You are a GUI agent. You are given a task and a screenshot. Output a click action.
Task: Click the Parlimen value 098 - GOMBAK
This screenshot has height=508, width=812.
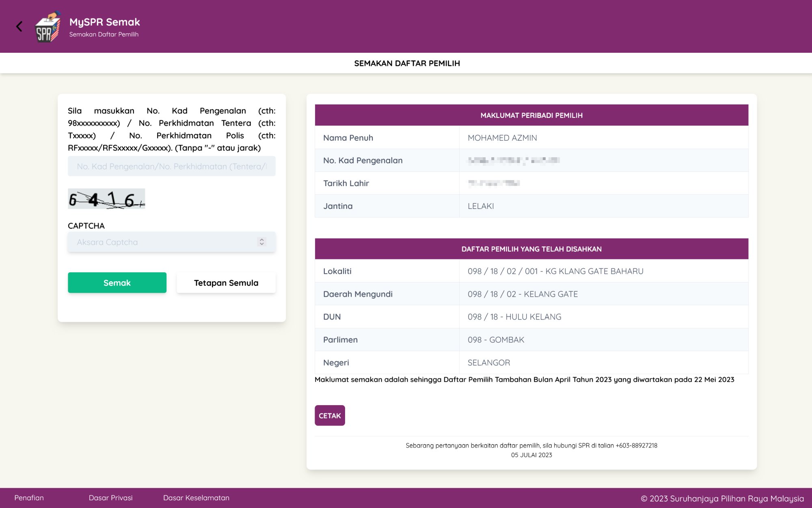point(496,340)
